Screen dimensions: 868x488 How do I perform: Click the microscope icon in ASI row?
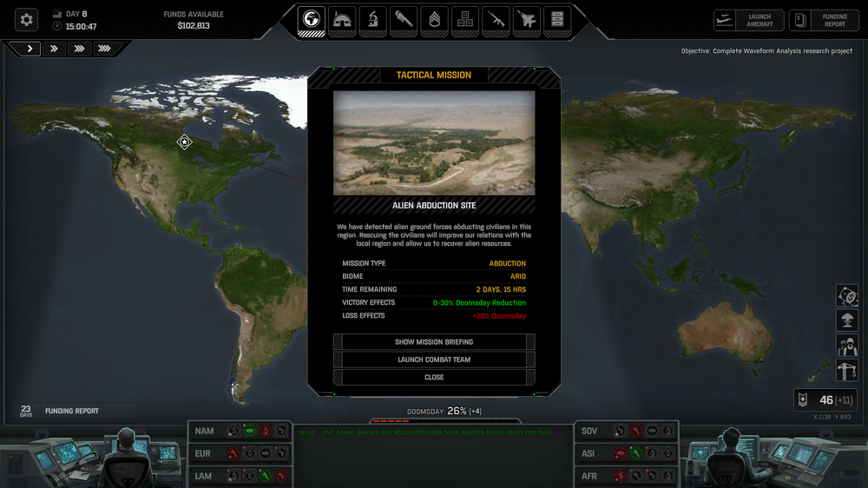(x=652, y=453)
